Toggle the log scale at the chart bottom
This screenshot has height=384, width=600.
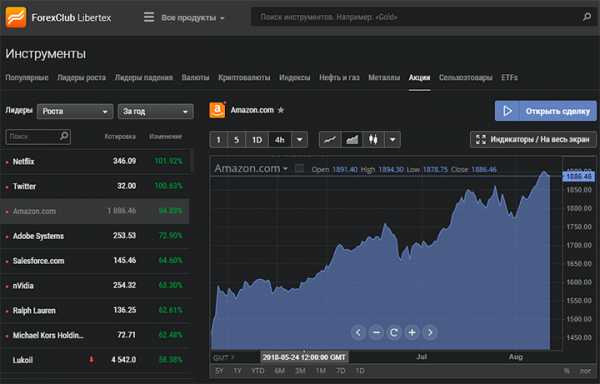[x=585, y=371]
